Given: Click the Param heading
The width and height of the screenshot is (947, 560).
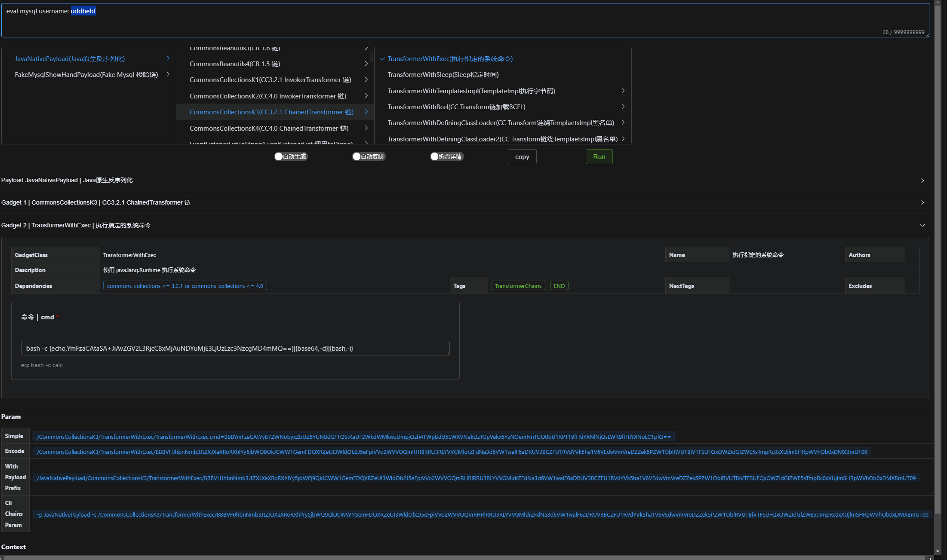Looking at the screenshot, I should point(11,416).
